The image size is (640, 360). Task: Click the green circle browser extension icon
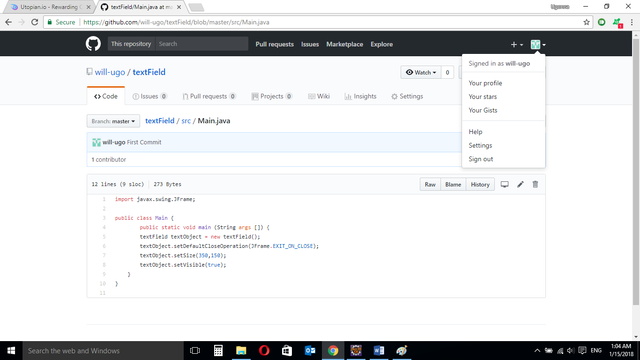[601, 22]
